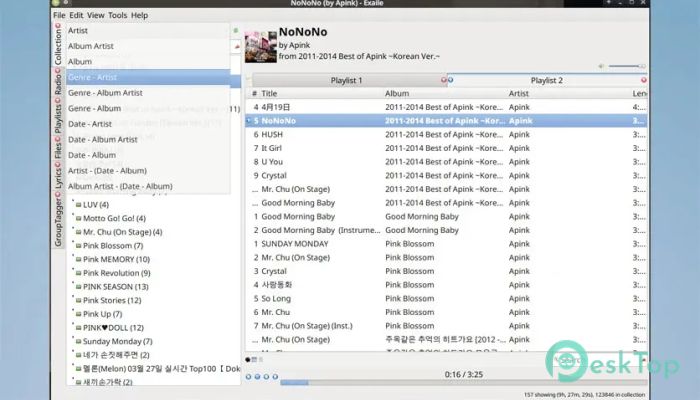Image resolution: width=700 pixels, height=400 pixels.
Task: Choose Artist ordering in the dropdown list
Action: click(148, 30)
